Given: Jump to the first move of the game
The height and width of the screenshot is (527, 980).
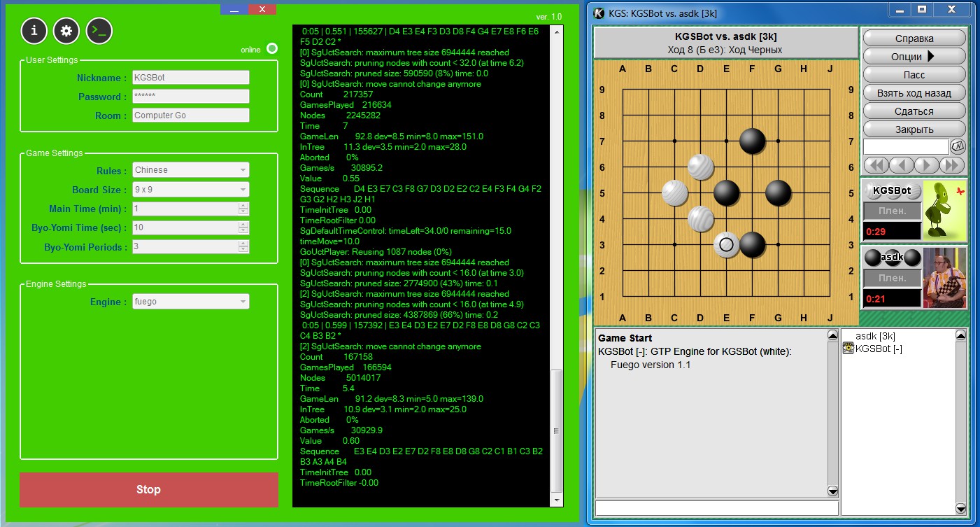Looking at the screenshot, I should pos(877,165).
